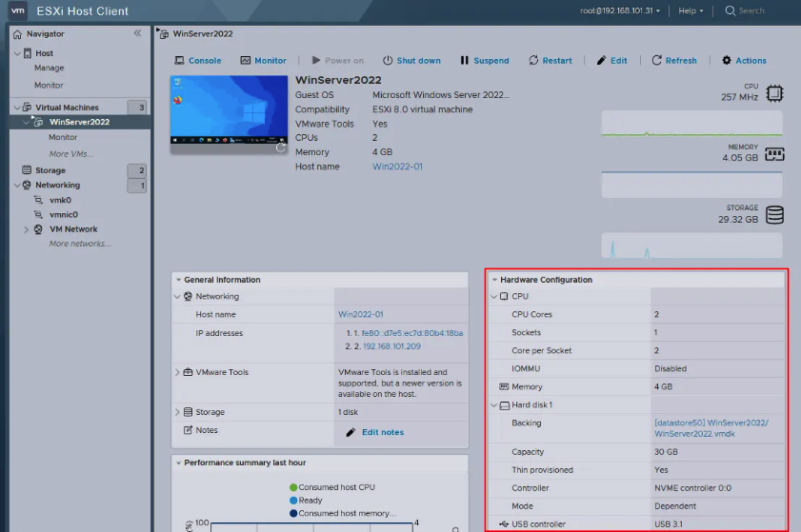Click the Power on button

point(338,60)
